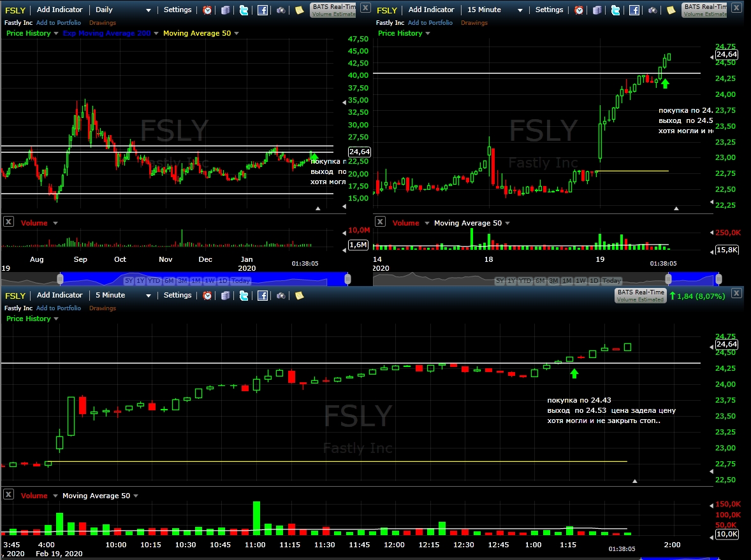The width and height of the screenshot is (751, 560).
Task: Open alert clock icon in 15 Minute chart
Action: [579, 10]
